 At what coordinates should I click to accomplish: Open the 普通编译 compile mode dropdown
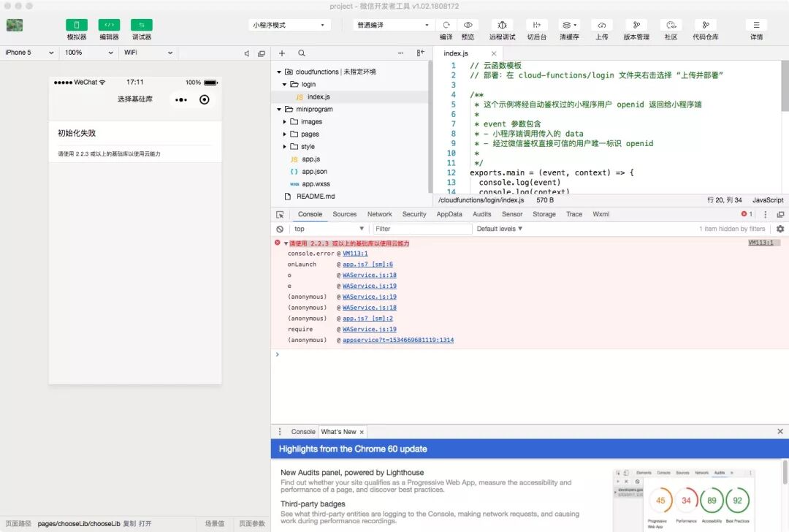(x=394, y=25)
